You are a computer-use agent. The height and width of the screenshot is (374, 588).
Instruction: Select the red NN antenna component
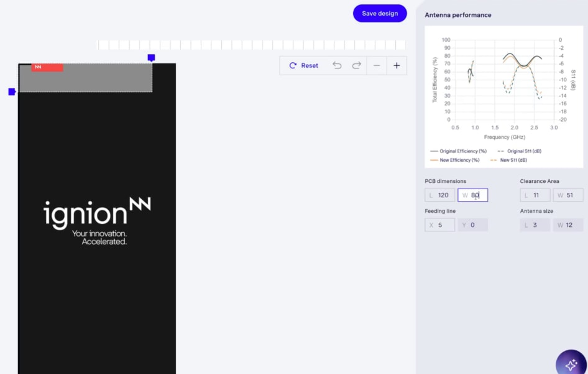[x=47, y=67]
